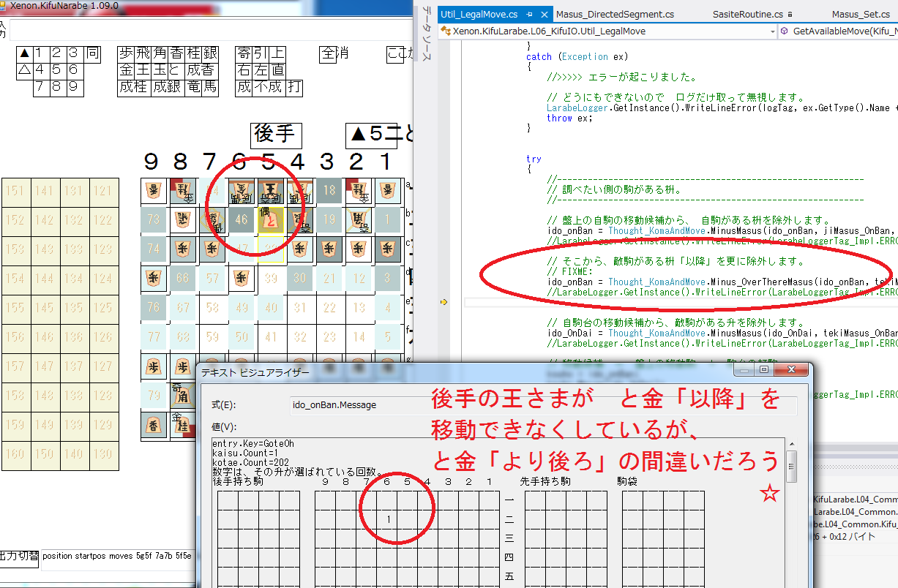Choose the 角 bishop button in piece palette
898x588 pixels.
[160, 53]
